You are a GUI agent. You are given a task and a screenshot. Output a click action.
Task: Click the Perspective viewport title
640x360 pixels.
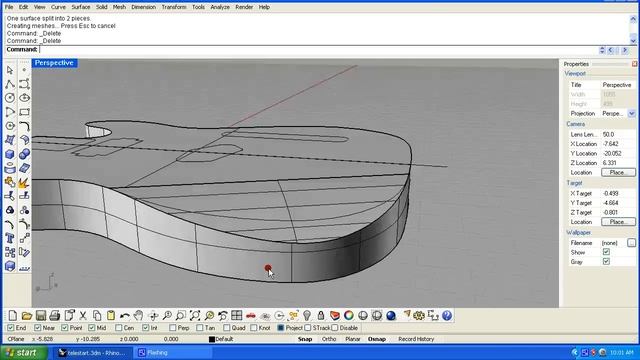click(54, 63)
